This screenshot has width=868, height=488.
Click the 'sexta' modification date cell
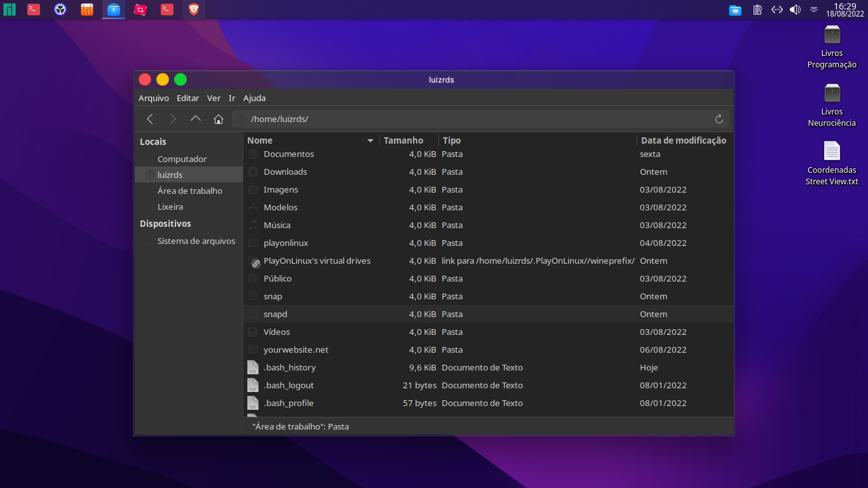tap(650, 154)
